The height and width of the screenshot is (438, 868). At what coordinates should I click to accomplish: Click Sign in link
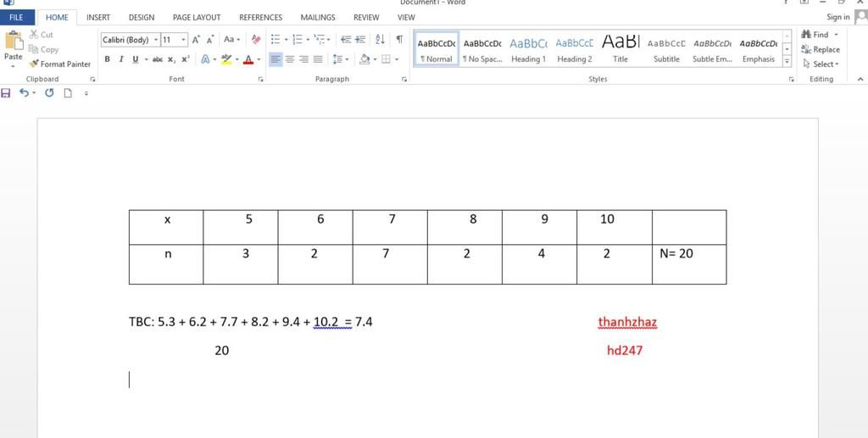tap(838, 17)
